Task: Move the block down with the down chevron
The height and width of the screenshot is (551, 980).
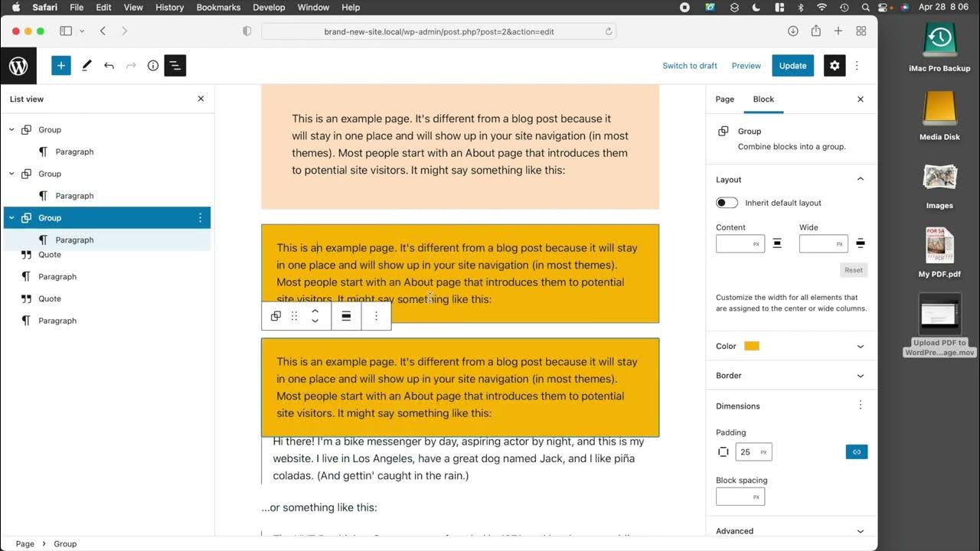Action: [315, 321]
